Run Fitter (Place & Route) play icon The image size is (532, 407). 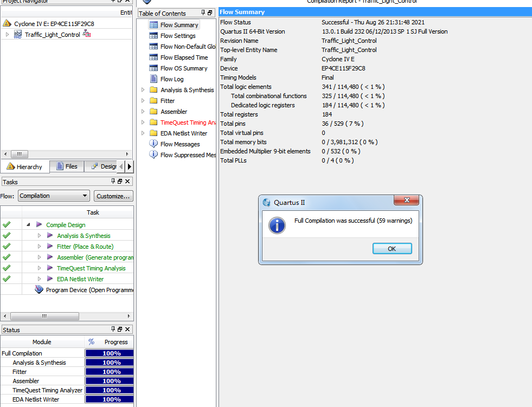(50, 246)
